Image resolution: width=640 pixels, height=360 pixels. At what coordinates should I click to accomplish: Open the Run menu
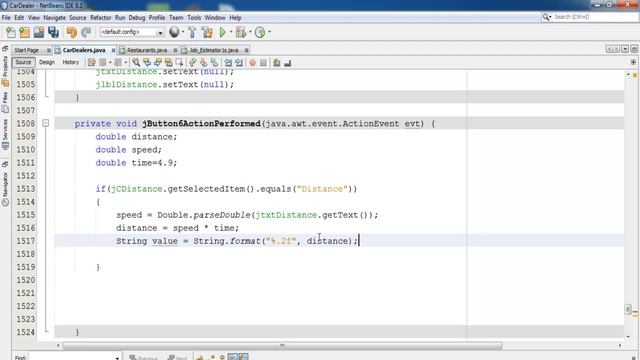coord(120,18)
